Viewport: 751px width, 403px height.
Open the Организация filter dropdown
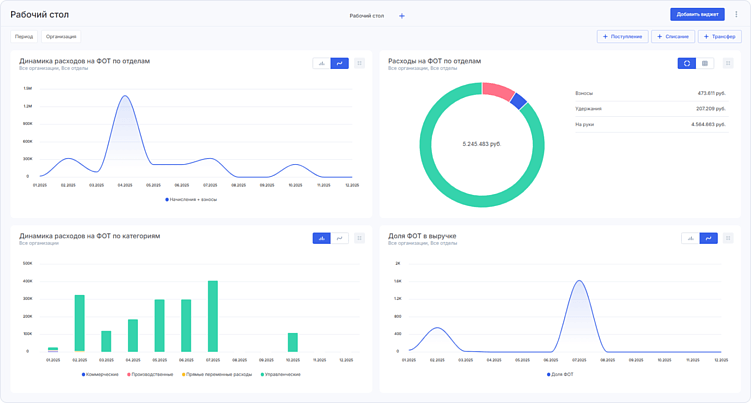click(x=61, y=36)
